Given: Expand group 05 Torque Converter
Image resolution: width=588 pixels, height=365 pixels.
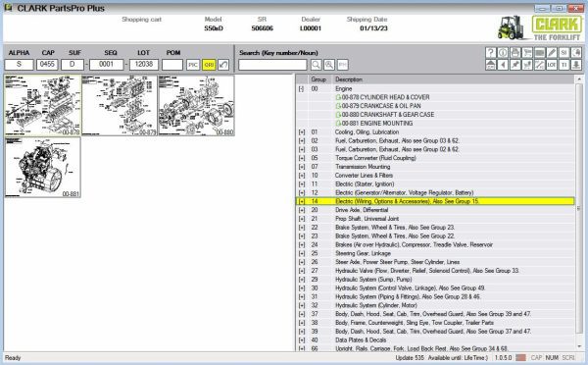Looking at the screenshot, I should tap(302, 158).
